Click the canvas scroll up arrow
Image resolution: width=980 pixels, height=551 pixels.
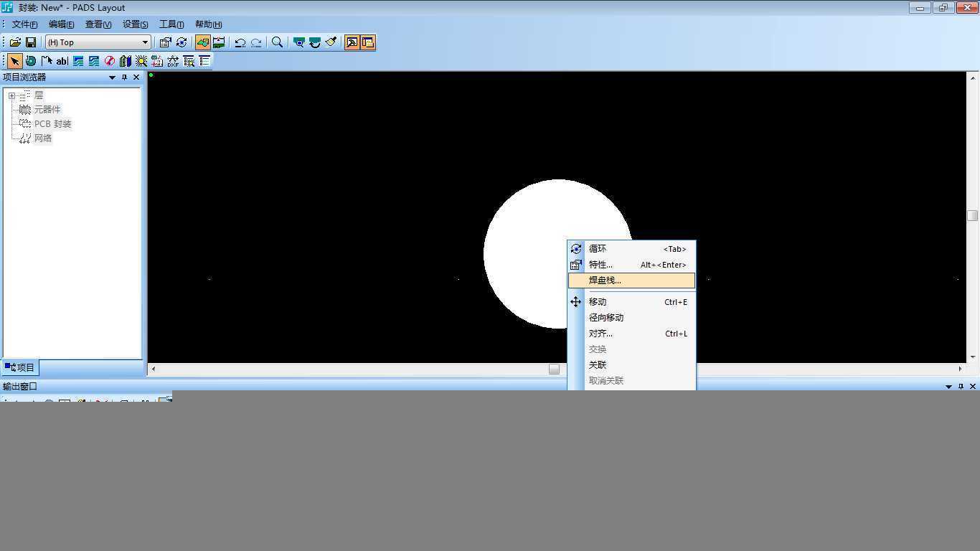coord(973,77)
